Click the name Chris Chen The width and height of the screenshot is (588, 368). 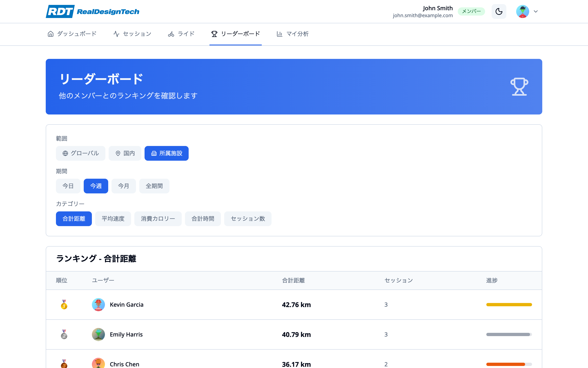124,364
